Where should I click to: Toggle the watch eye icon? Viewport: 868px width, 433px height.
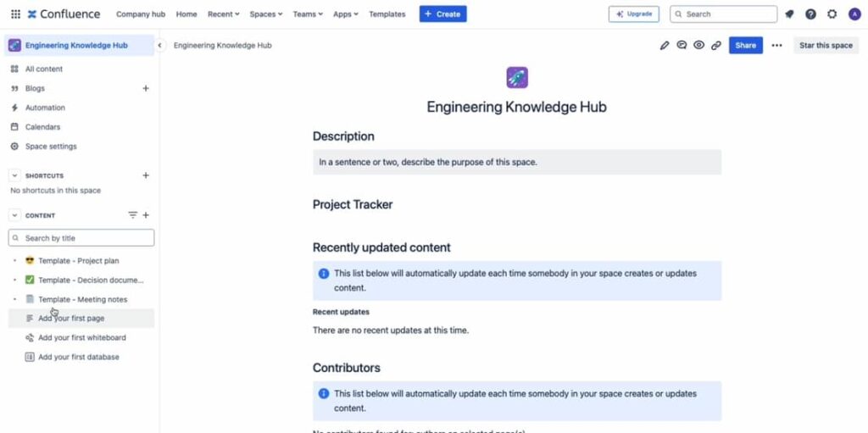[699, 46]
